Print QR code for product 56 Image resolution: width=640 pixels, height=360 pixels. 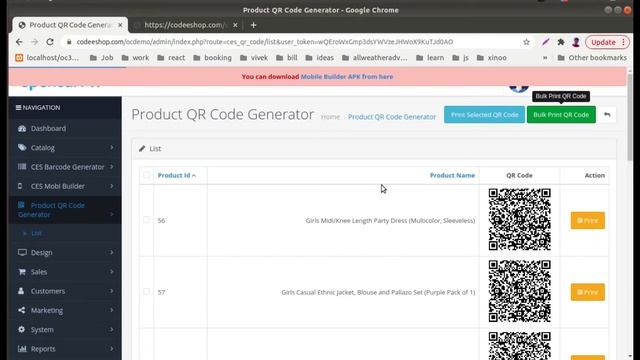[587, 220]
